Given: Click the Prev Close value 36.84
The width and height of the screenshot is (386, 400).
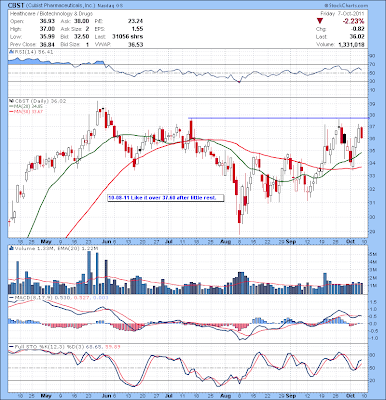Looking at the screenshot, I should pyautogui.click(x=47, y=44).
